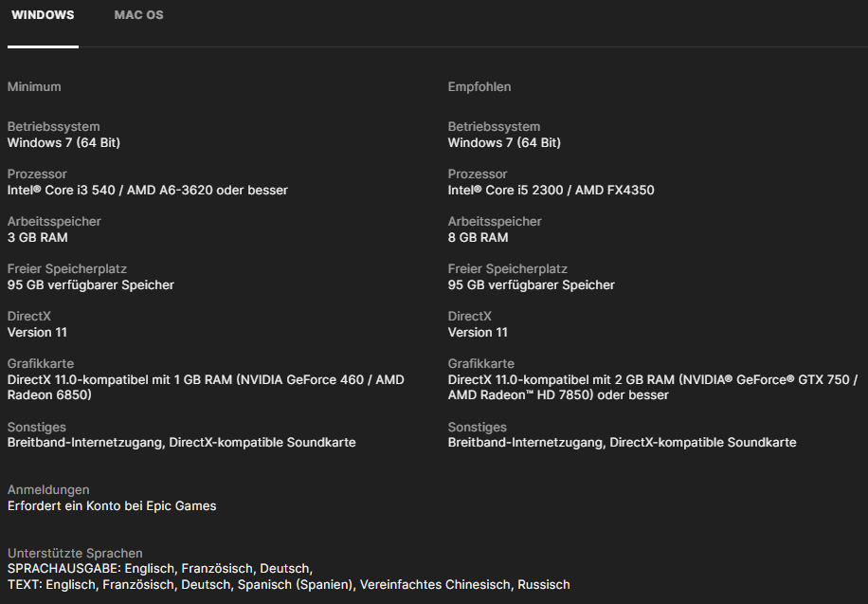Click the 8 GB RAM value
The width and height of the screenshot is (868, 604).
[478, 237]
